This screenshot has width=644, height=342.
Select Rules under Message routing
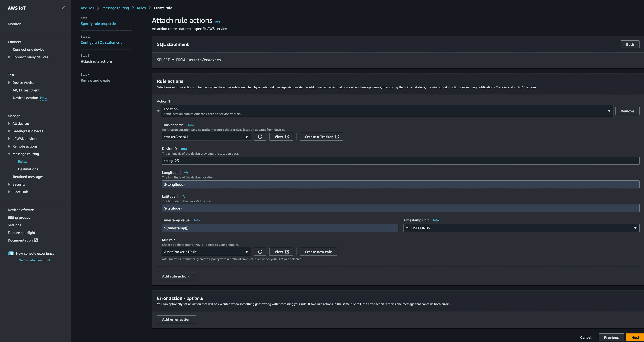click(22, 161)
